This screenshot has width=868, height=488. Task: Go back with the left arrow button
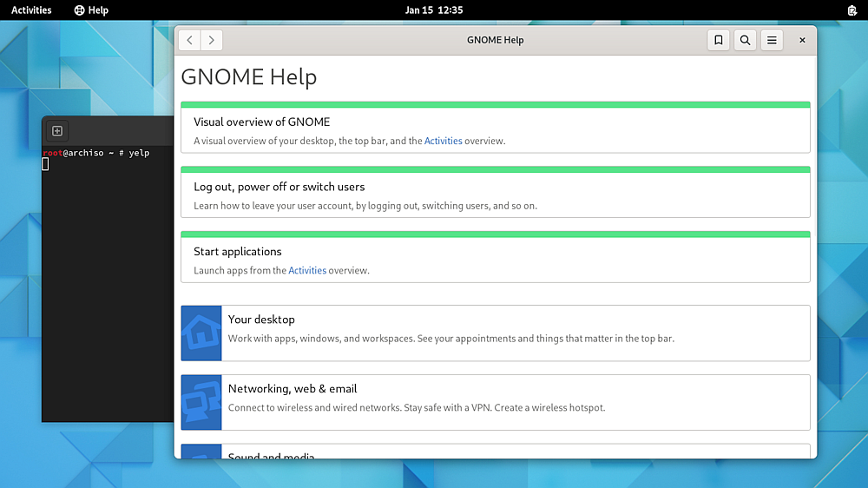(x=190, y=40)
